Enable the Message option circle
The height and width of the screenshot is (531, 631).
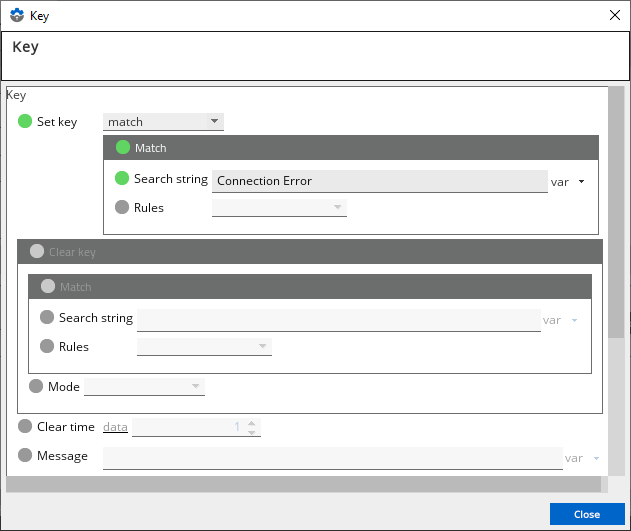25,456
